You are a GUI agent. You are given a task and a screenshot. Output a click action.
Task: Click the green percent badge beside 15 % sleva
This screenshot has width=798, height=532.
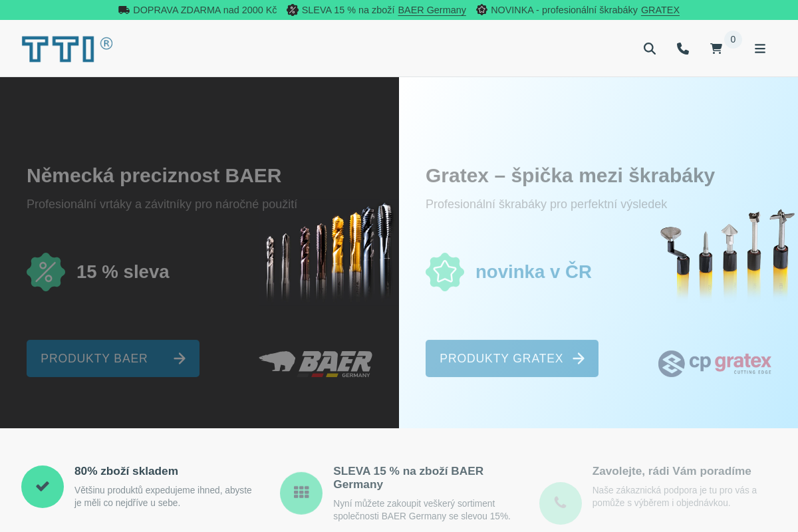(46, 272)
